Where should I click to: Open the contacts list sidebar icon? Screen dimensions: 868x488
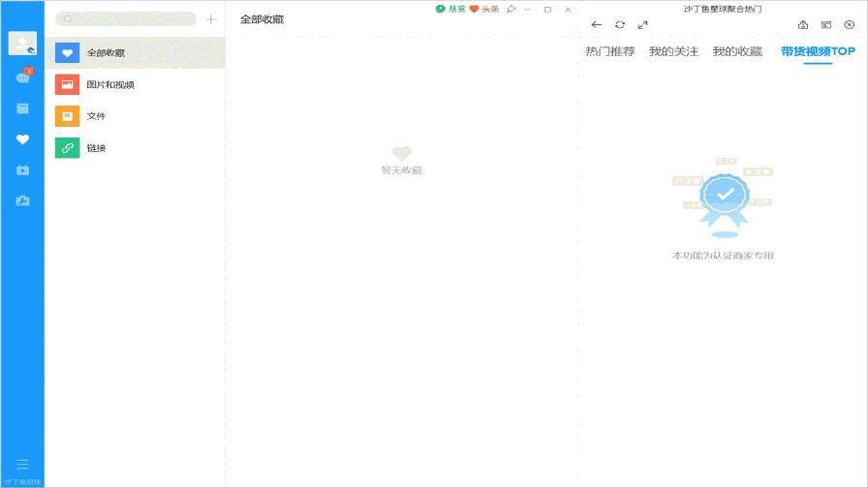[22, 108]
